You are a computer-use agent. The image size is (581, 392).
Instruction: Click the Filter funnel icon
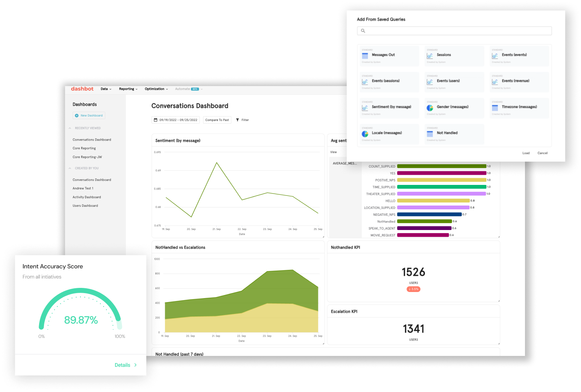point(238,120)
